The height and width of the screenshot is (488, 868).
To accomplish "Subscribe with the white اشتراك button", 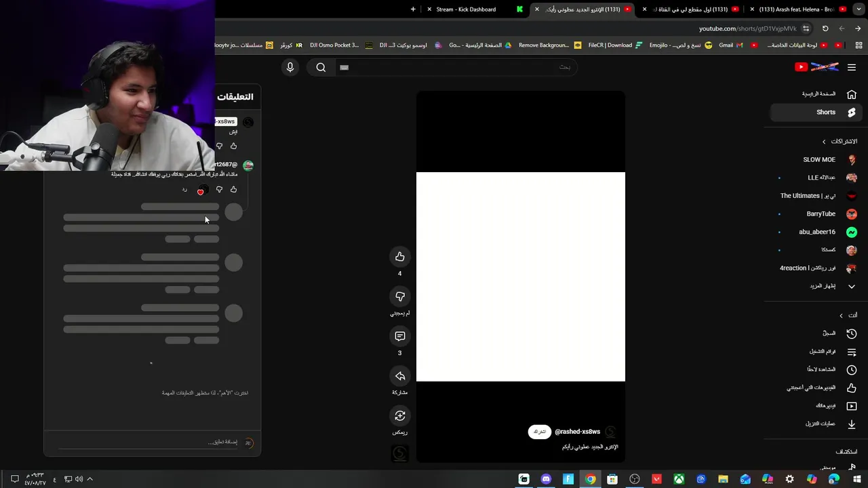I will (540, 432).
